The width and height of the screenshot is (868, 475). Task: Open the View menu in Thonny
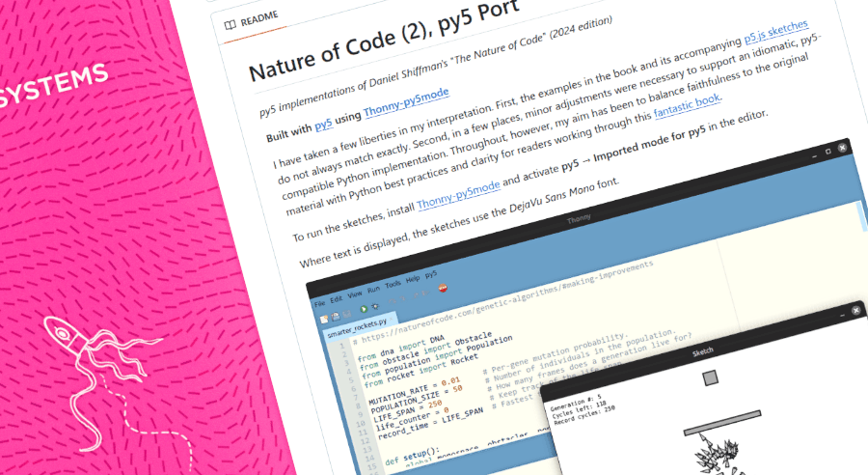(x=355, y=294)
